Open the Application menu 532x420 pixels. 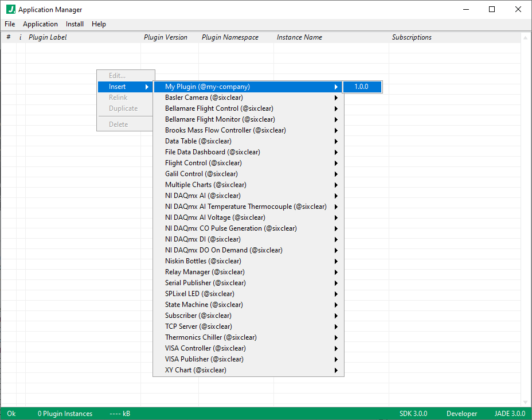[x=40, y=24]
